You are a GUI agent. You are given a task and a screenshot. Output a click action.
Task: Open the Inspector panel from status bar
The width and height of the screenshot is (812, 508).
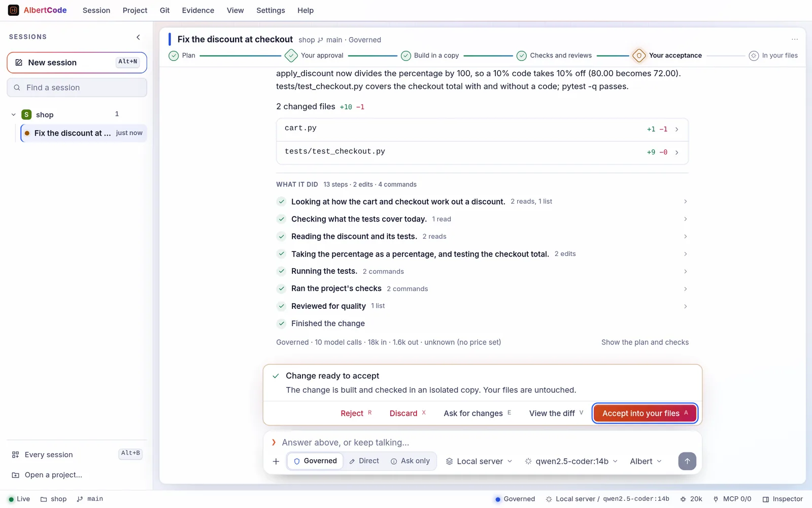pyautogui.click(x=783, y=499)
